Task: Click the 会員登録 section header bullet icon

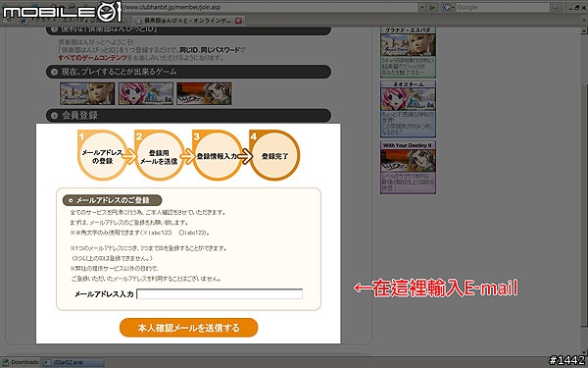Action: 54,115
